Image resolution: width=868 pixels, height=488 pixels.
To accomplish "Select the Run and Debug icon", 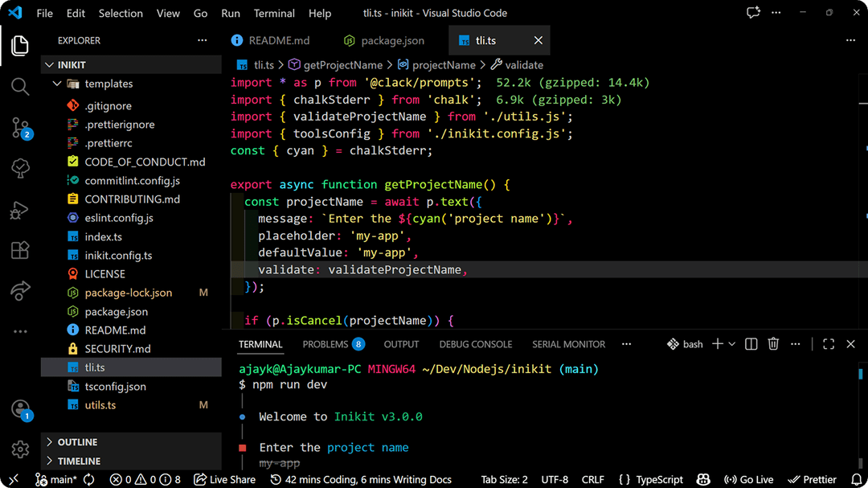I will pos(19,211).
